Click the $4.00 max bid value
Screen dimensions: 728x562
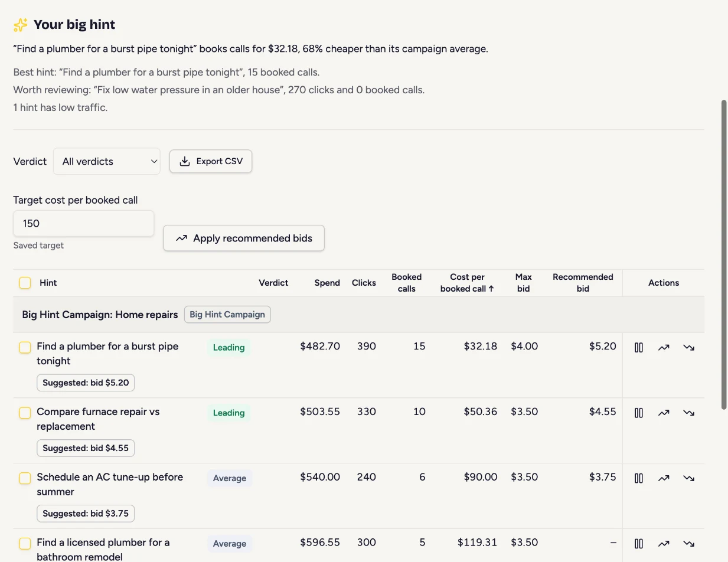(x=524, y=347)
